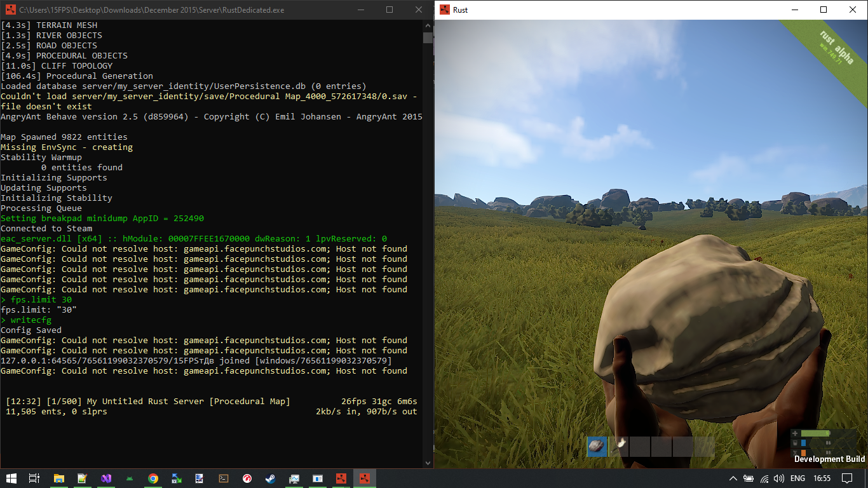This screenshot has width=868, height=488.
Task: Click the "Processing Queue" console line
Action: point(41,208)
